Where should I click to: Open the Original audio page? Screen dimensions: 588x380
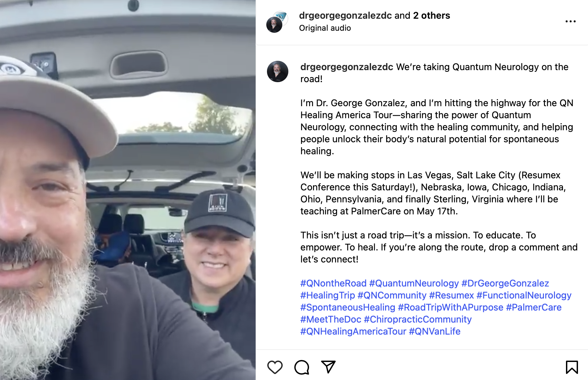point(325,28)
